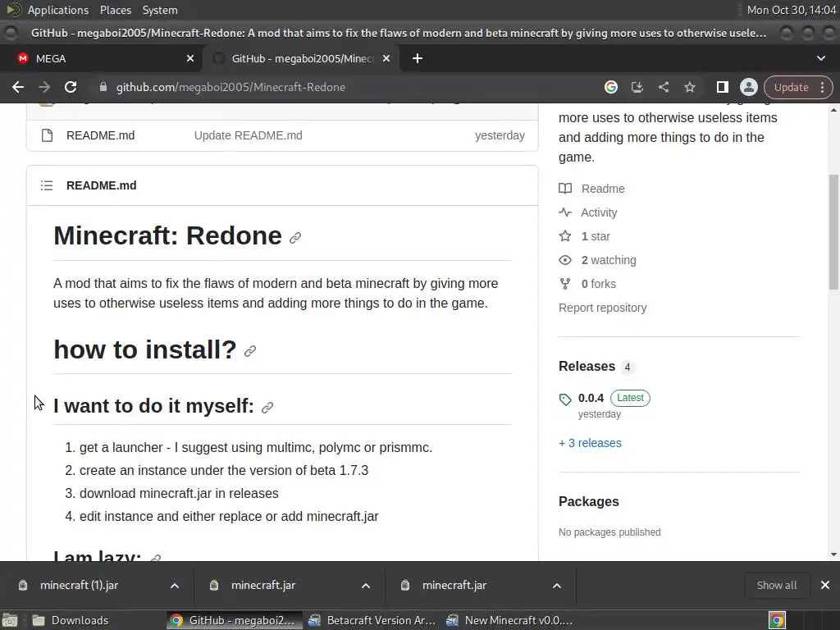Expand options for the middle minecraft.jar download
The image size is (840, 630).
pos(366,586)
